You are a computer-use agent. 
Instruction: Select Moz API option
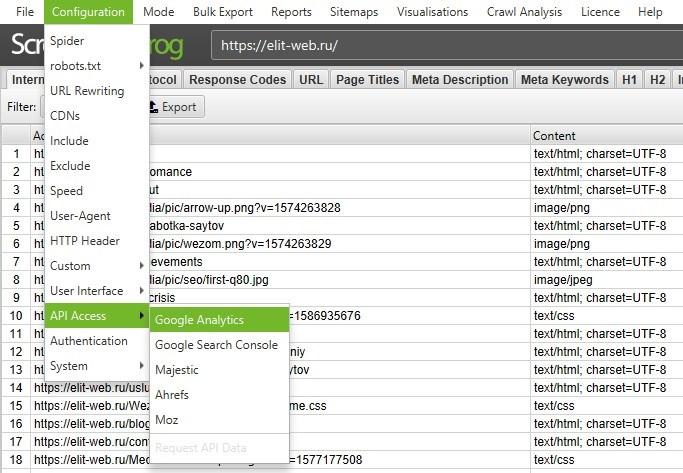point(219,420)
